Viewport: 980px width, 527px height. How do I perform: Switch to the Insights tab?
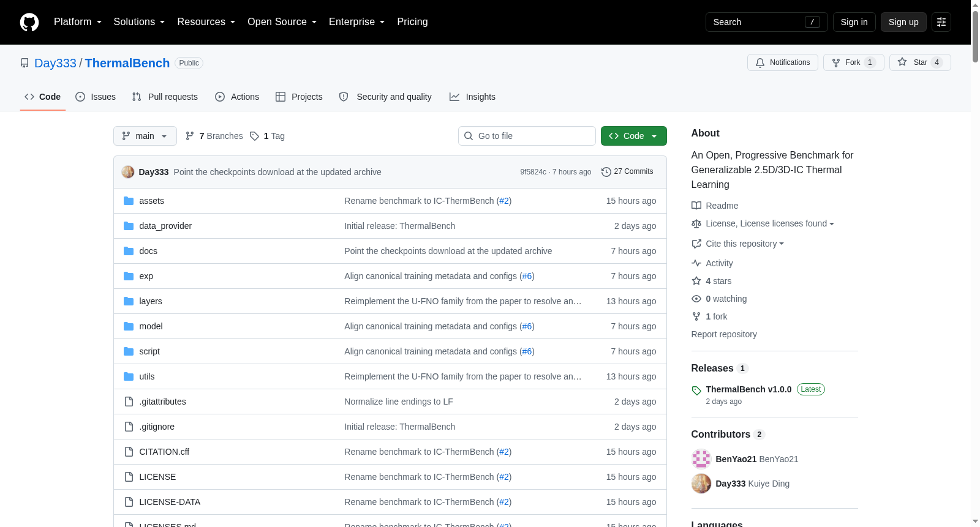(472, 97)
